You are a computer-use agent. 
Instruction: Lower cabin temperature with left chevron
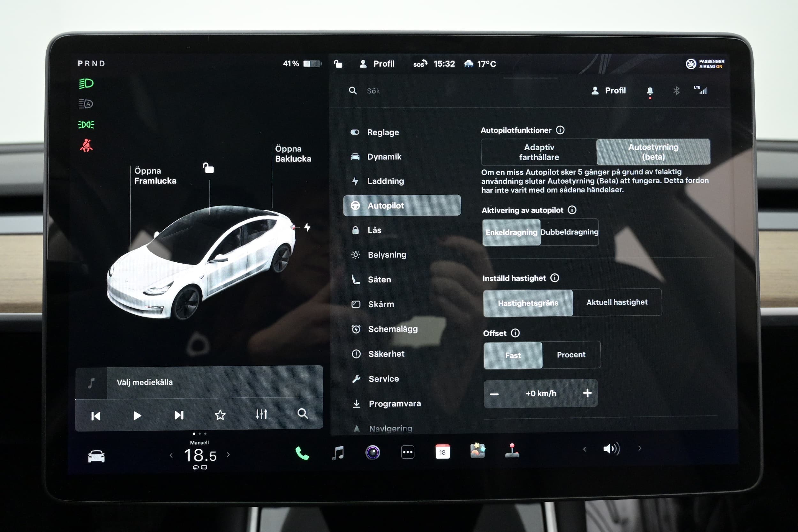pyautogui.click(x=171, y=455)
